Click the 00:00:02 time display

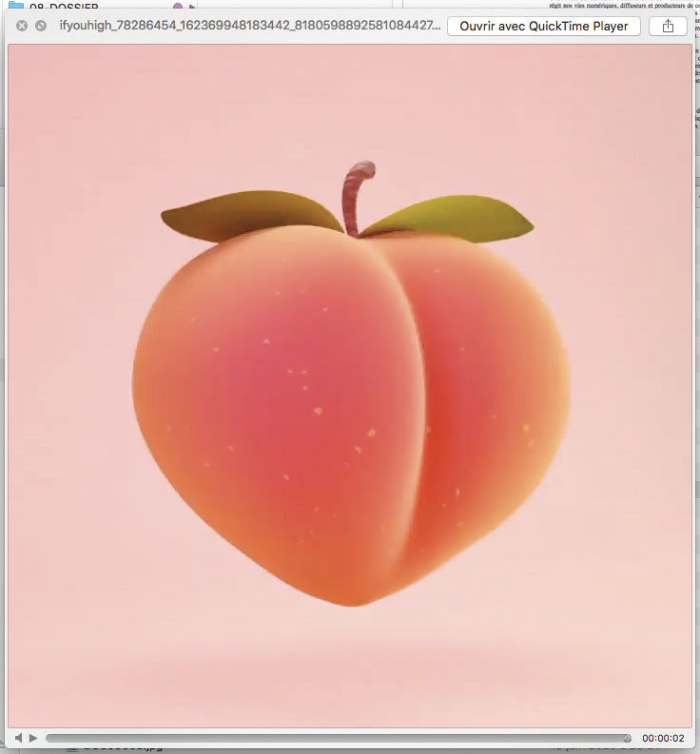click(663, 738)
